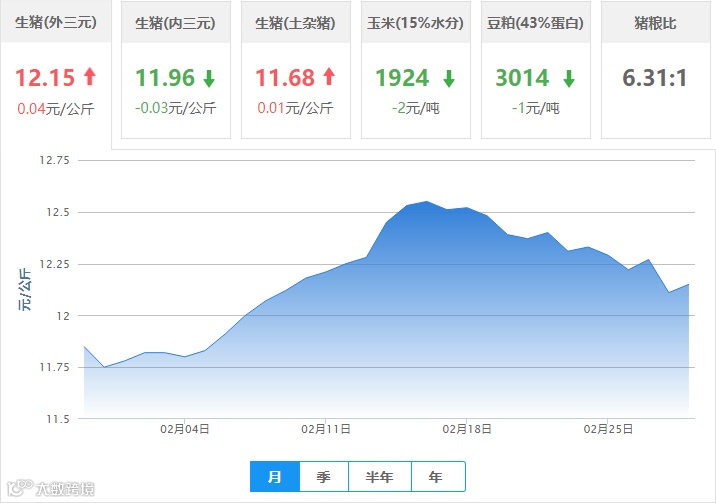
Task: Click the 0.01元/公斤 change text
Action: pyautogui.click(x=295, y=108)
